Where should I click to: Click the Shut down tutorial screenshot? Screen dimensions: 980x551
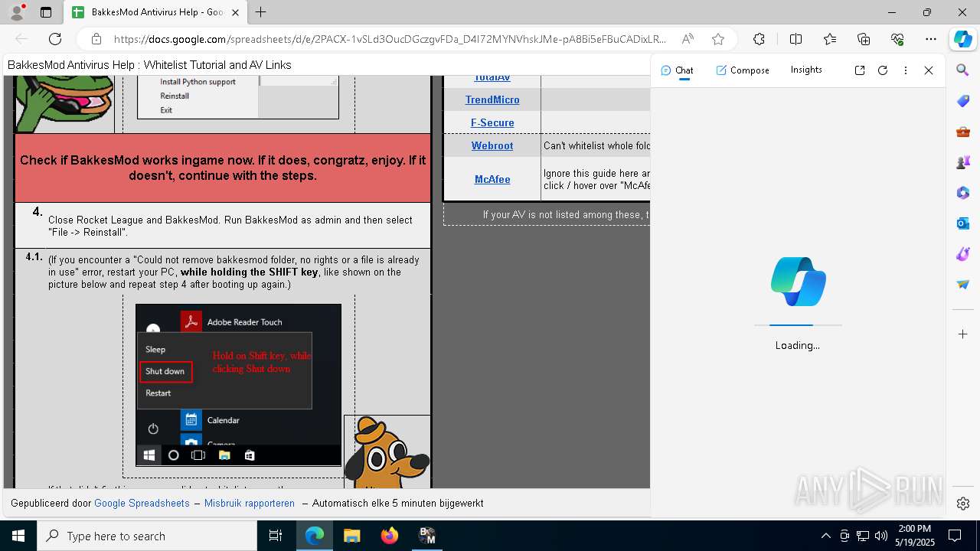238,385
